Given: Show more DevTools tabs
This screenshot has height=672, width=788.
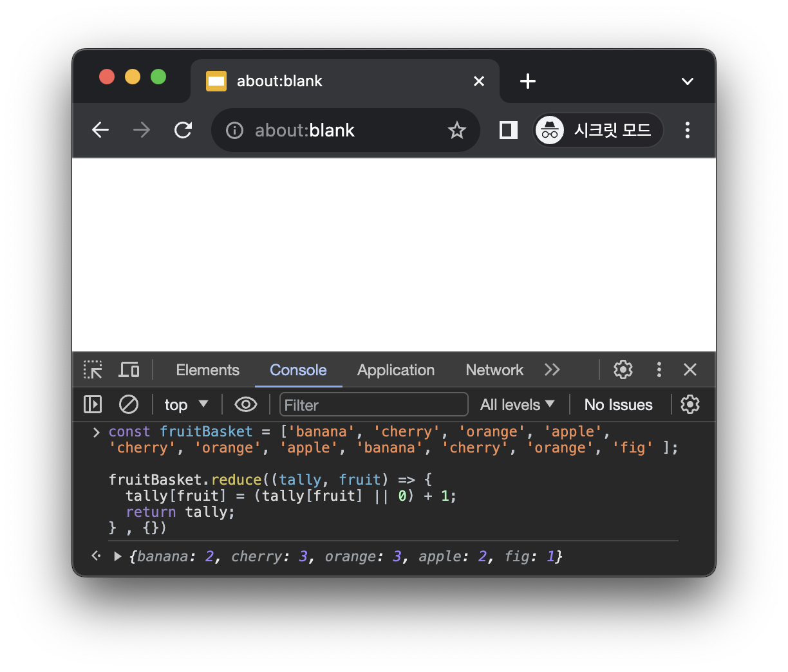Looking at the screenshot, I should tap(552, 369).
